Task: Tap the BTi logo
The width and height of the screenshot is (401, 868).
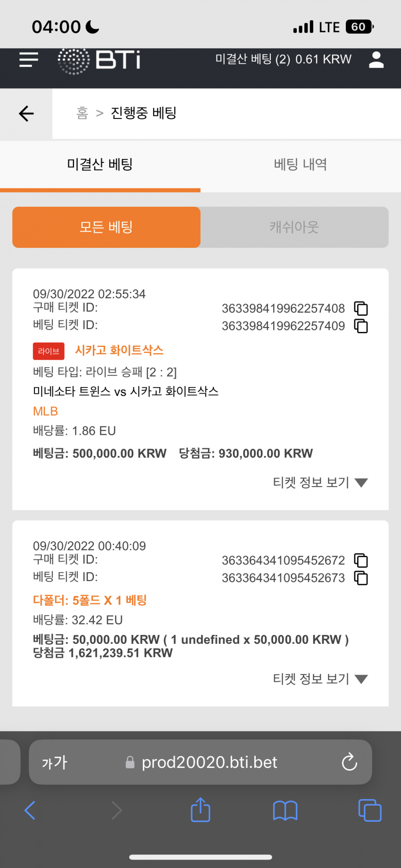Action: pyautogui.click(x=99, y=60)
